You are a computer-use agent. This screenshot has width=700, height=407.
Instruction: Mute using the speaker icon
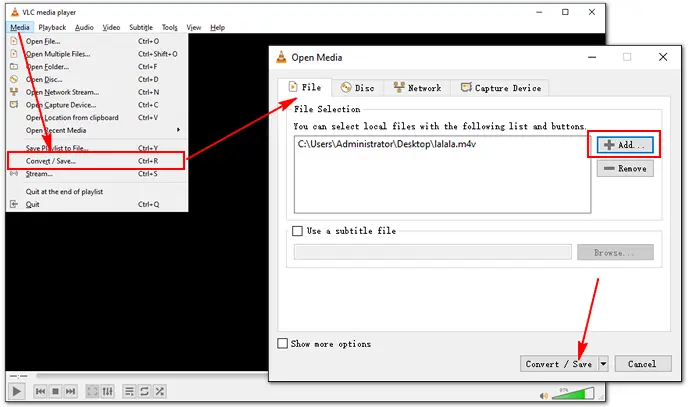[x=543, y=395]
